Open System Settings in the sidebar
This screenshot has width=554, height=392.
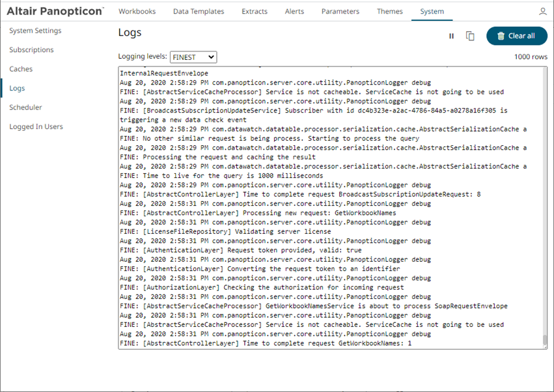click(35, 31)
